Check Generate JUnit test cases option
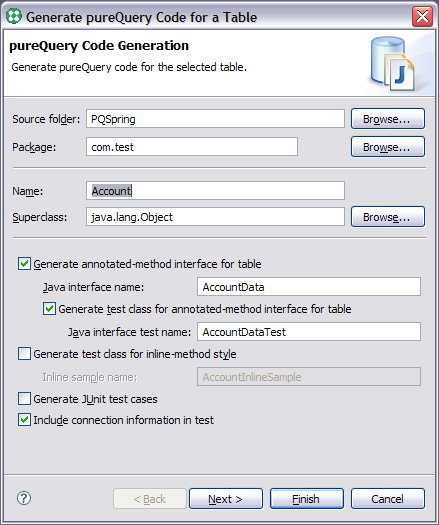 pos(24,399)
